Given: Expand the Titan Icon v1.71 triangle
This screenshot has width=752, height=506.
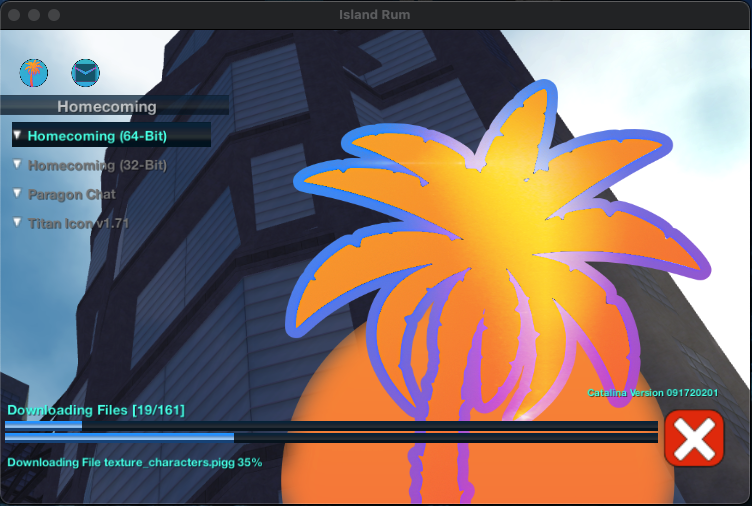Looking at the screenshot, I should [x=17, y=223].
